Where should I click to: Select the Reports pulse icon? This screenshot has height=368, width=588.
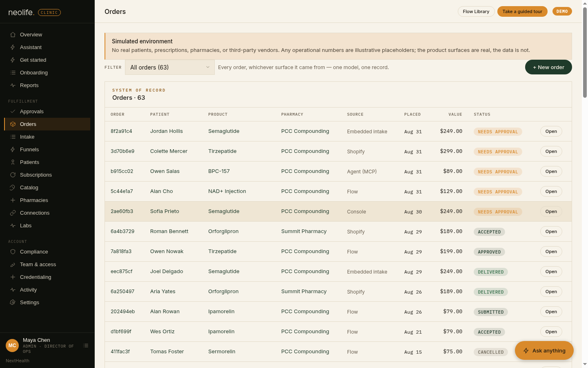[13, 85]
